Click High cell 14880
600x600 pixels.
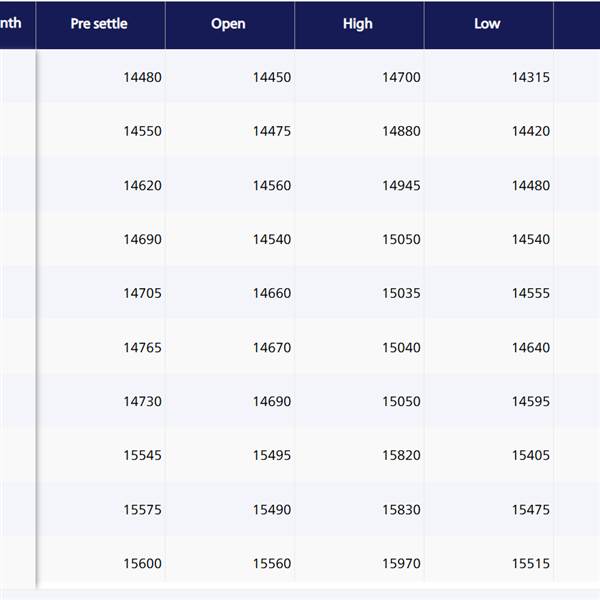point(401,131)
